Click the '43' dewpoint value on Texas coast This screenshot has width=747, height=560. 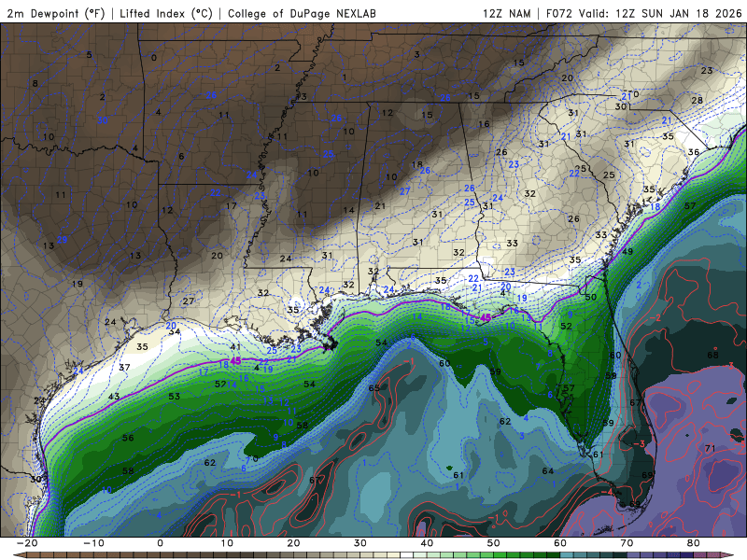coord(114,396)
